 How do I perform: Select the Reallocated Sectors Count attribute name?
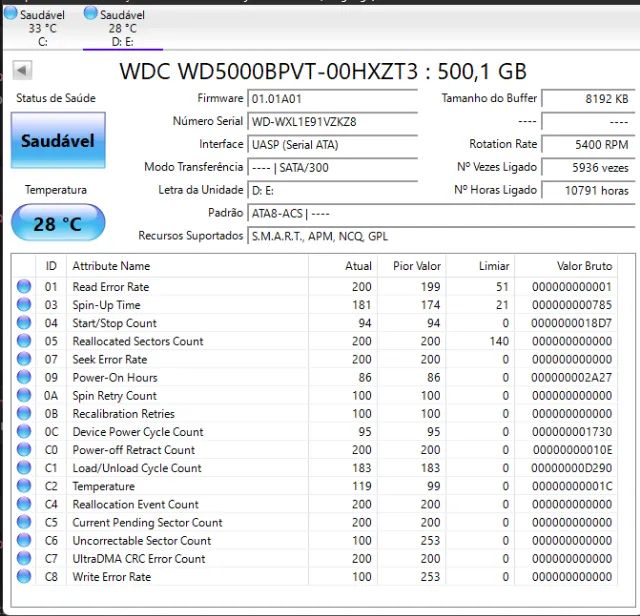138,341
